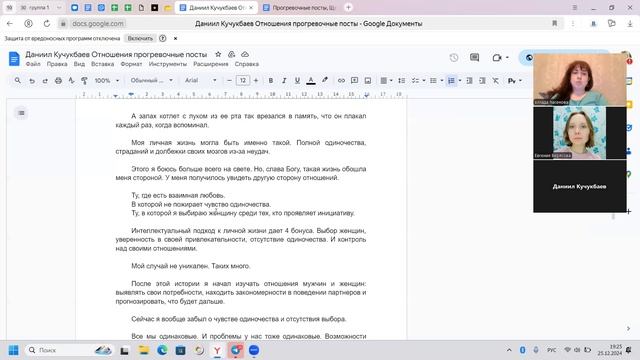Viewport: 640px width, 360px height.
Task: Open the highlight color picker
Action: [x=325, y=80]
